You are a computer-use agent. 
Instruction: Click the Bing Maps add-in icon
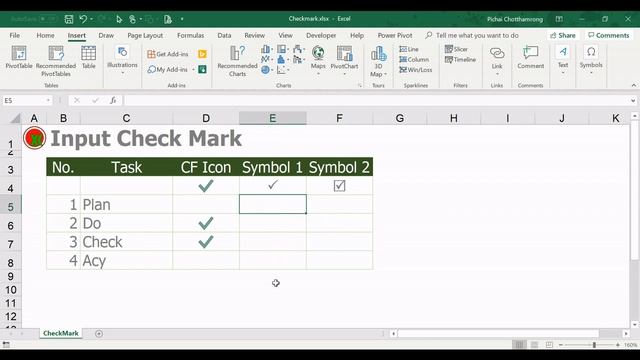coord(202,54)
